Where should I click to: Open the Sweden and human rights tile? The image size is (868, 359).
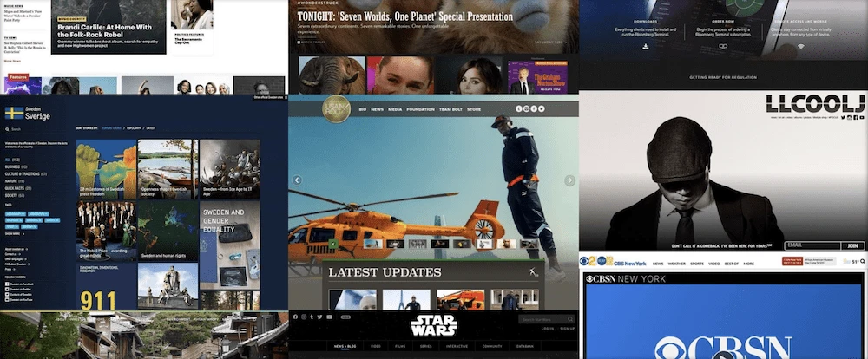168,231
